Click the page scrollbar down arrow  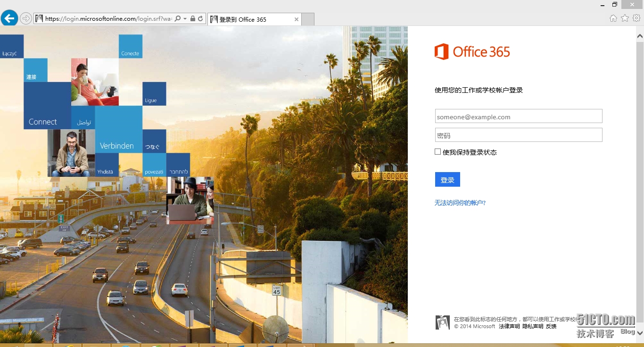point(640,333)
